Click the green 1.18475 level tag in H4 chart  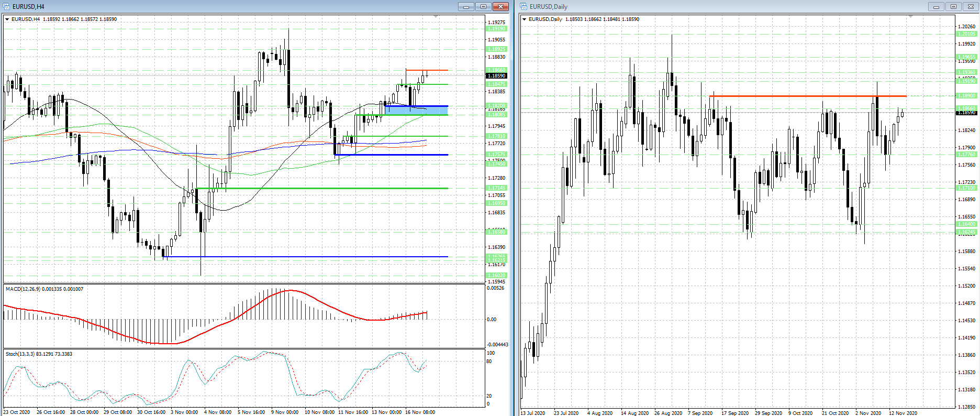click(x=497, y=84)
